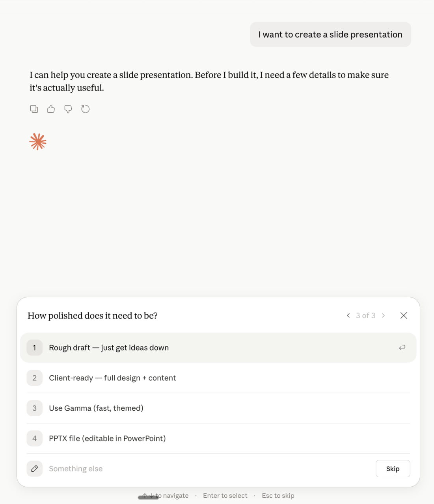Retry the response with the regenerate icon
Viewport: 434px width, 504px height.
click(86, 109)
